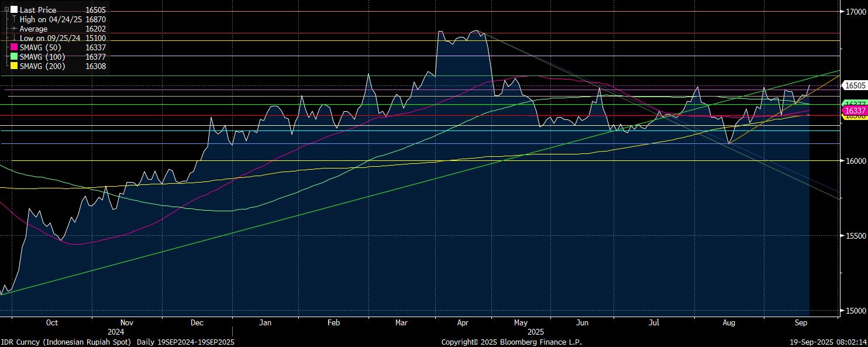This screenshot has height=347, width=868.
Task: Click the Dec label on date axis
Action: (x=197, y=322)
